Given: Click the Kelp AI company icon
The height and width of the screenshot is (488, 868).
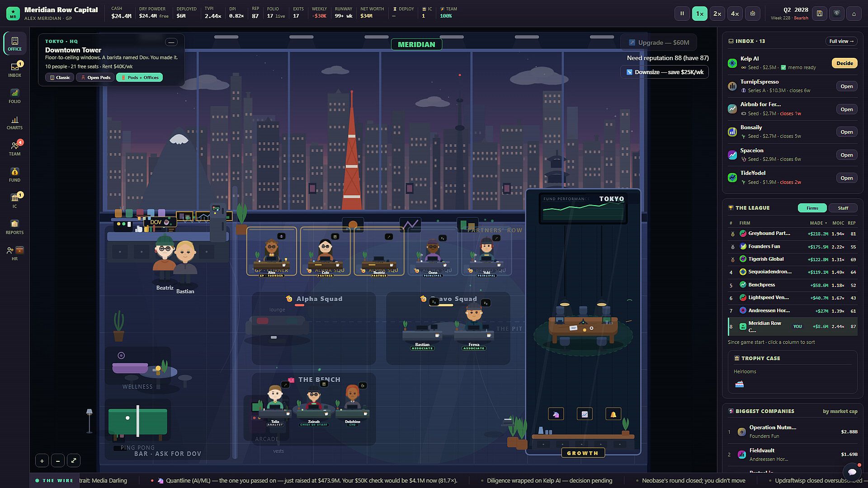Looking at the screenshot, I should pos(732,63).
